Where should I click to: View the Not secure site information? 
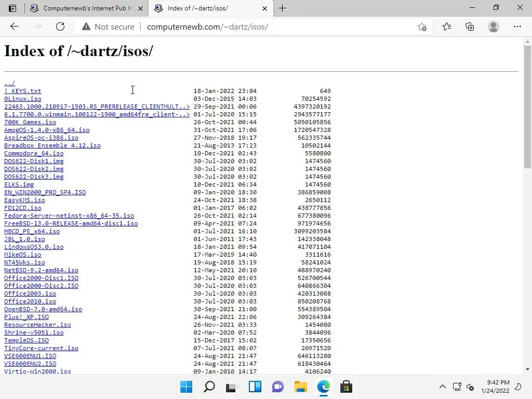(x=109, y=26)
